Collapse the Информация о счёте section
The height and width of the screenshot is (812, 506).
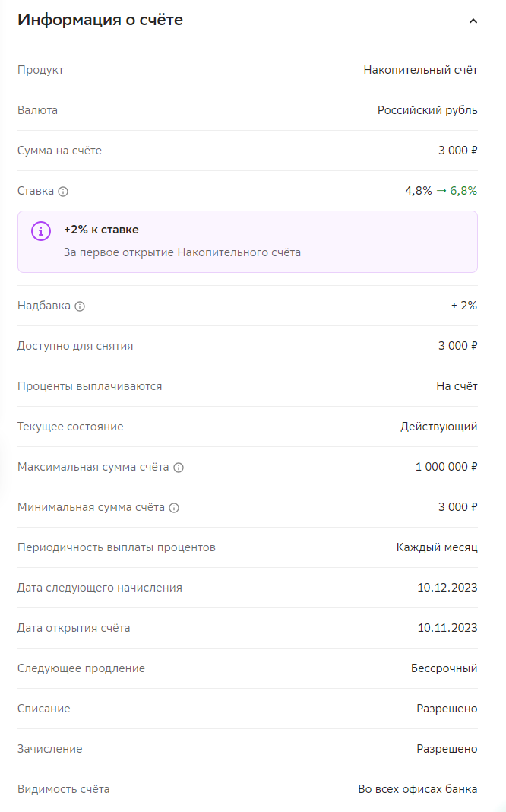475,19
